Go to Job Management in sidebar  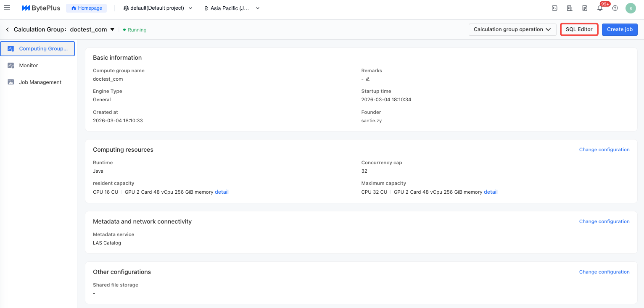[40, 82]
